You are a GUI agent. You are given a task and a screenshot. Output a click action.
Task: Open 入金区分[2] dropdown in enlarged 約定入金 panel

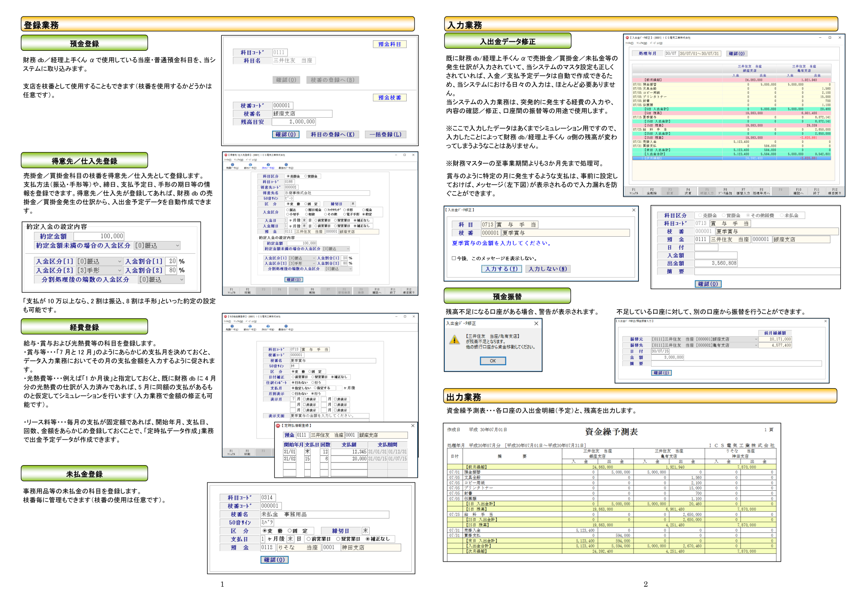coord(99,271)
